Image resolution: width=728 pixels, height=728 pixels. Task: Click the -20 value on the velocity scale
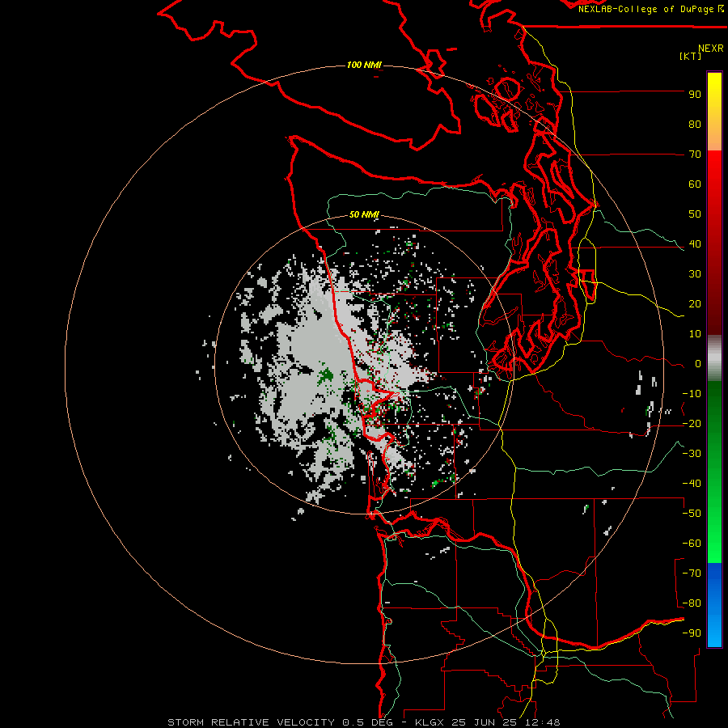click(692, 424)
